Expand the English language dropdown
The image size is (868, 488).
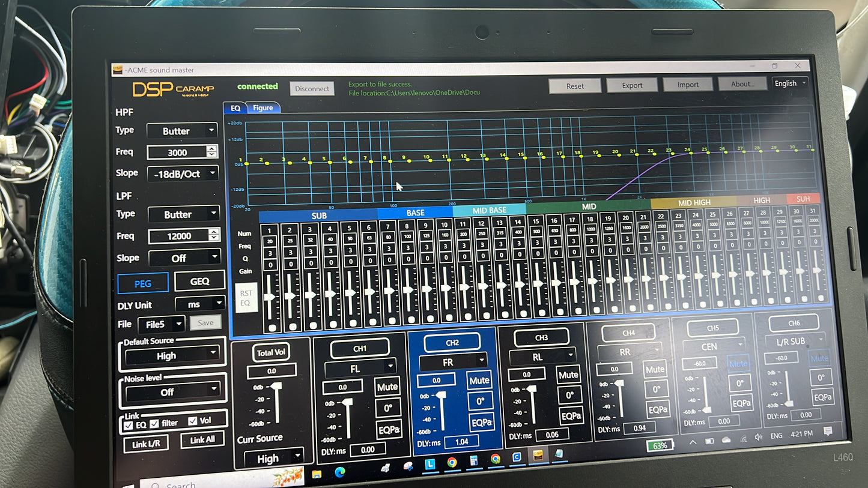[789, 83]
